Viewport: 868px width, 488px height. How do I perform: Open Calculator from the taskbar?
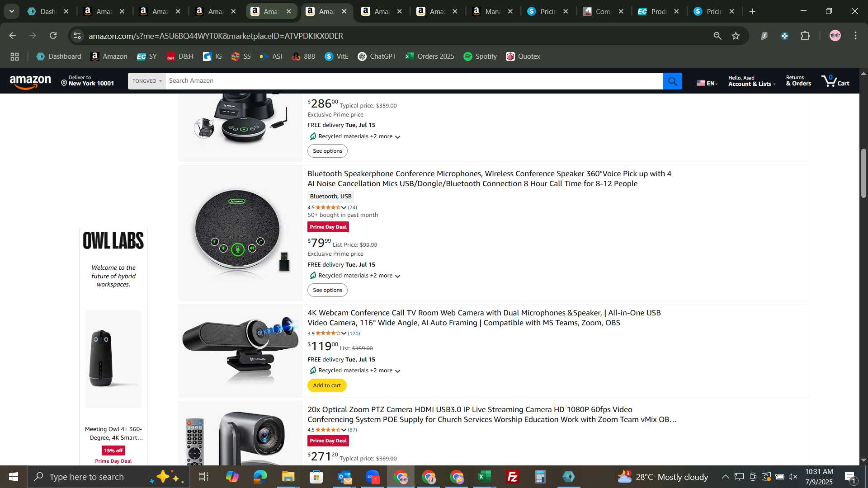tap(541, 477)
